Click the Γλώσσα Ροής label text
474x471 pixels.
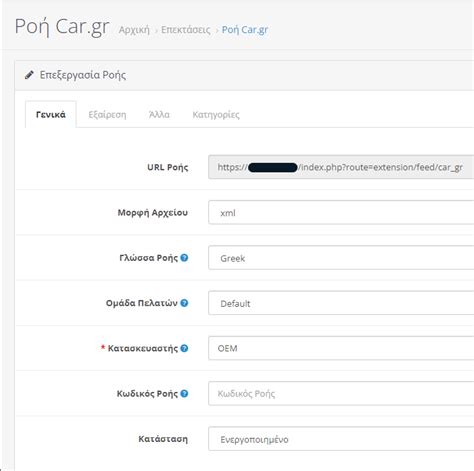(x=149, y=258)
